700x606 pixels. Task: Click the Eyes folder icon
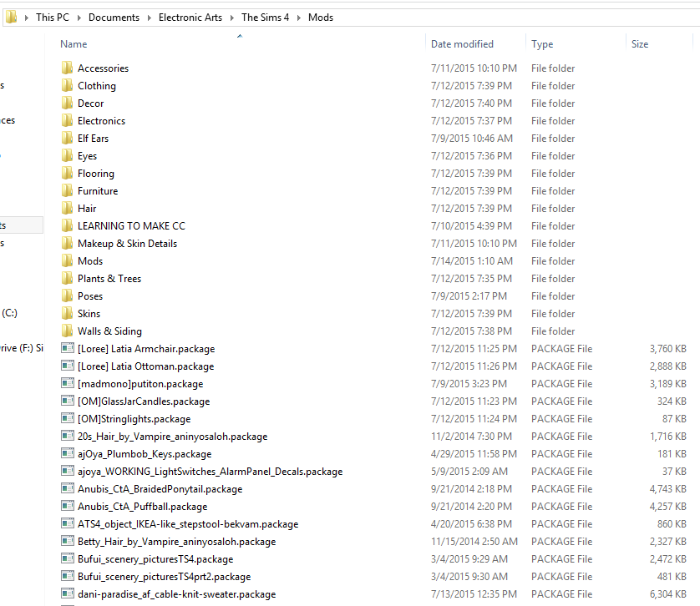point(68,156)
